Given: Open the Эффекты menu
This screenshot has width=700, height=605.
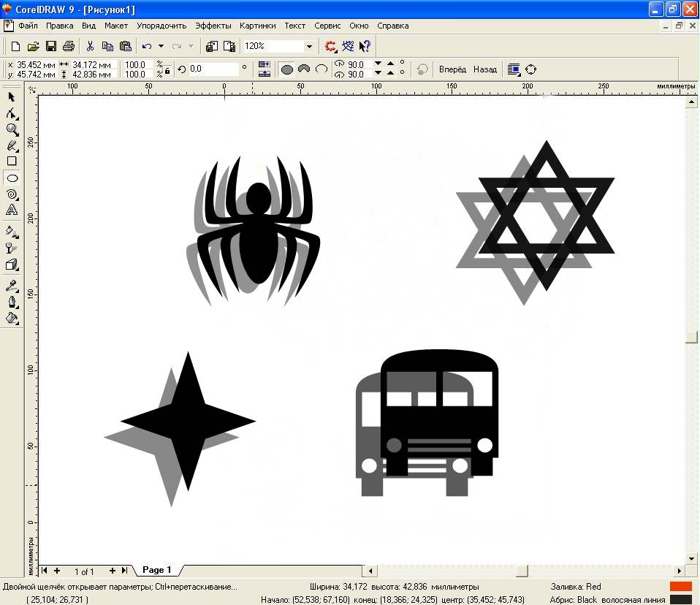Looking at the screenshot, I should 213,26.
